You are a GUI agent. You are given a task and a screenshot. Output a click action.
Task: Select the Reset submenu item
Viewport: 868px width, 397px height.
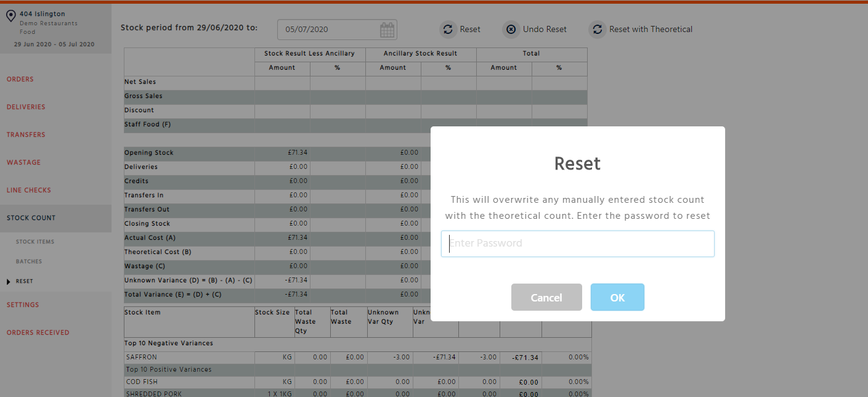click(25, 281)
